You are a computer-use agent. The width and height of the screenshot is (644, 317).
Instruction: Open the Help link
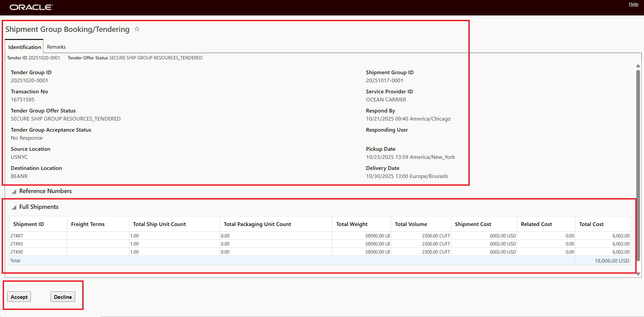coord(633,4)
